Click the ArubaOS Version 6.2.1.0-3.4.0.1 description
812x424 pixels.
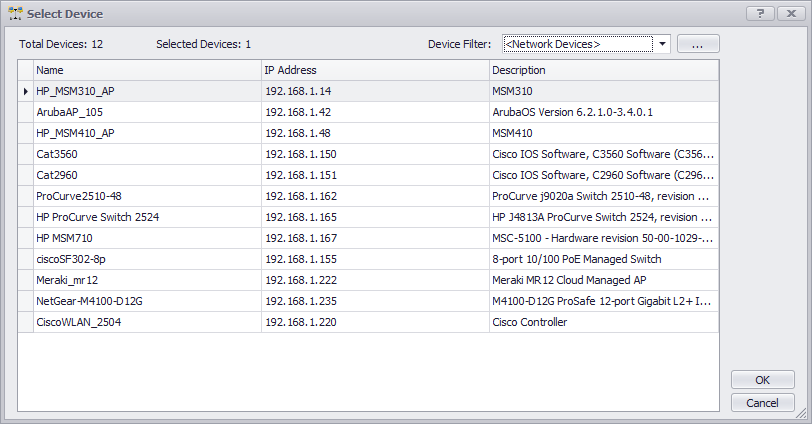pyautogui.click(x=604, y=112)
